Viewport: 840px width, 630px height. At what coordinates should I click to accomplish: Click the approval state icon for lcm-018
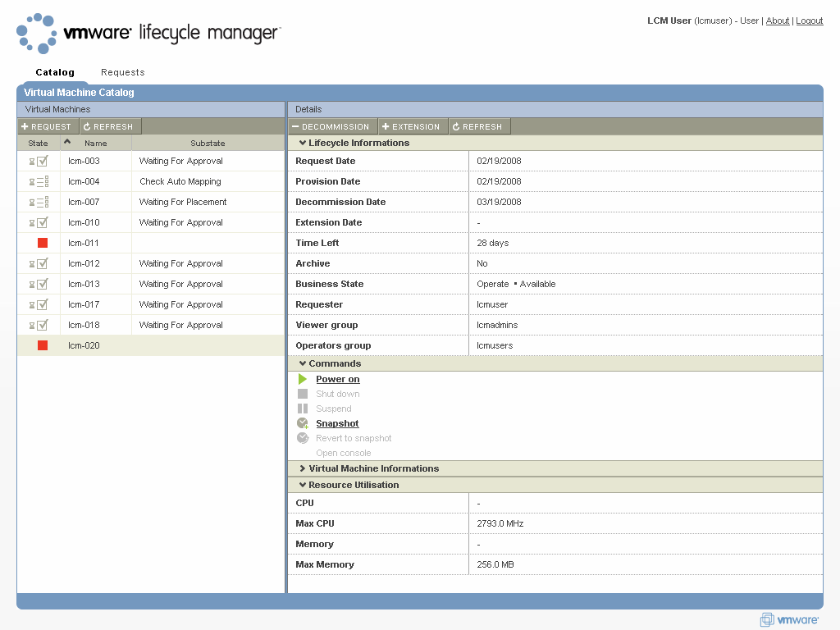coord(39,325)
